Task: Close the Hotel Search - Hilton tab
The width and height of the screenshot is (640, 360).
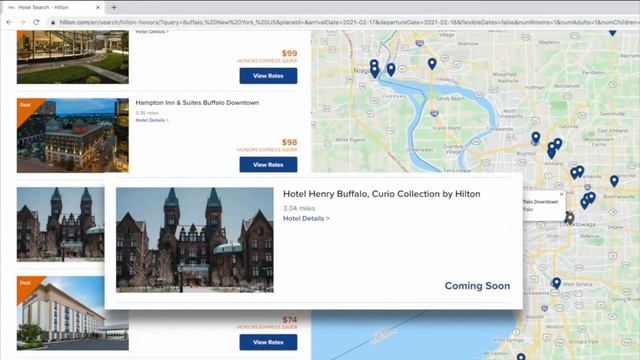Action: click(x=98, y=7)
